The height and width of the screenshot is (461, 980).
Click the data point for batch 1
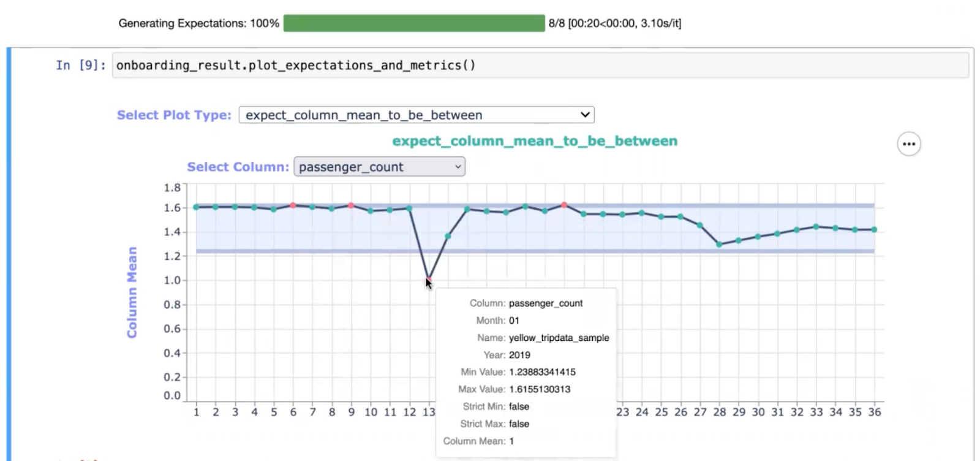click(x=196, y=207)
